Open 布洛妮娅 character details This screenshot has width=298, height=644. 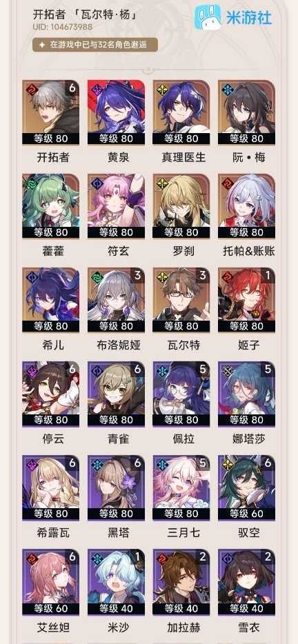tap(116, 300)
